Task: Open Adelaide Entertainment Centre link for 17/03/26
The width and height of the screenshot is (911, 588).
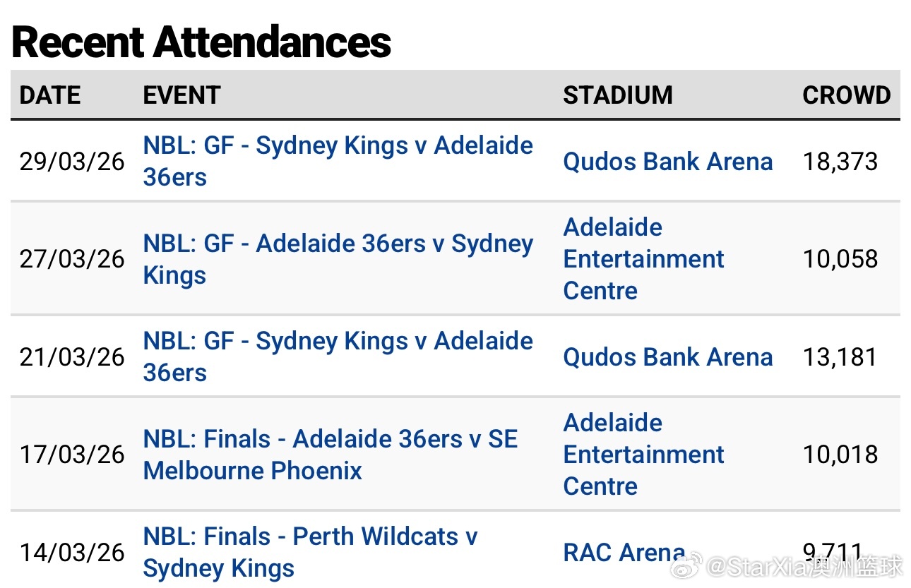Action: [x=643, y=455]
